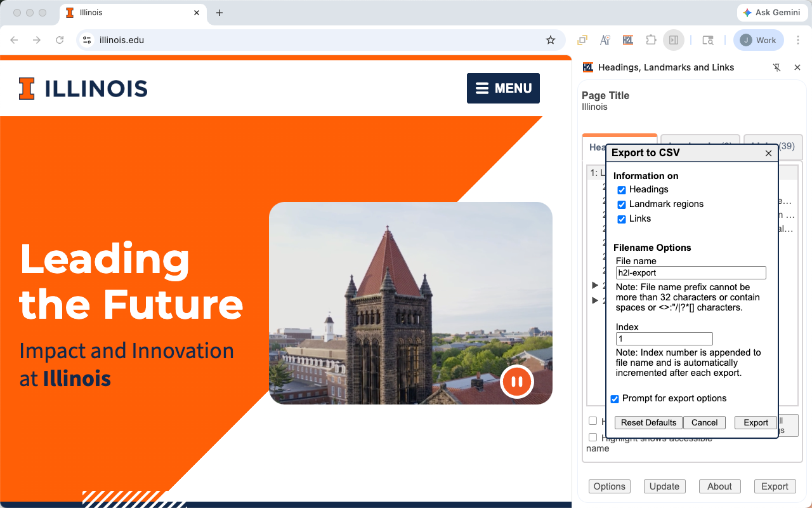This screenshot has width=812, height=508.
Task: Open the Chrome three-dot menu
Action: coord(799,40)
